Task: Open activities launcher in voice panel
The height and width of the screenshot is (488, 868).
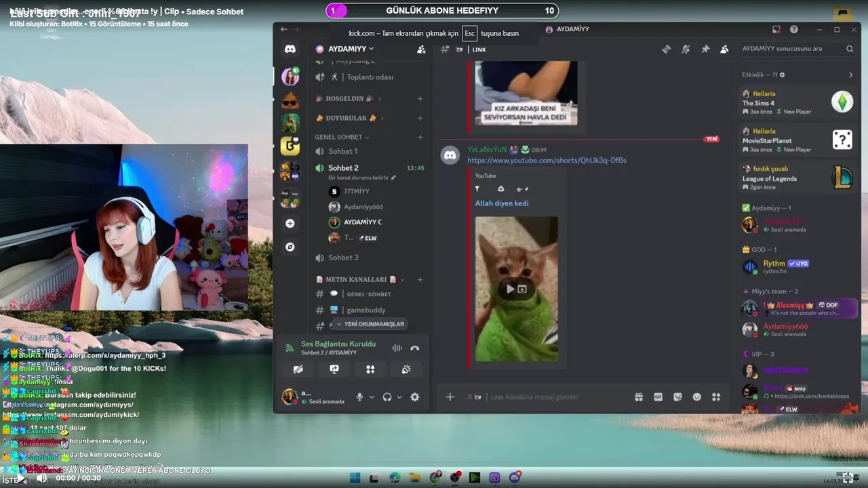Action: 370,369
